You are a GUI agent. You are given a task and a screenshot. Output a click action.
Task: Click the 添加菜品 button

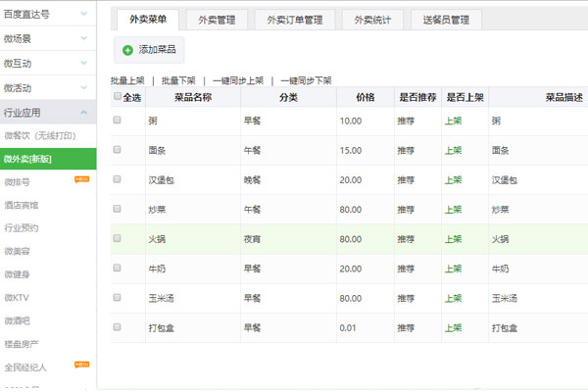click(x=149, y=50)
